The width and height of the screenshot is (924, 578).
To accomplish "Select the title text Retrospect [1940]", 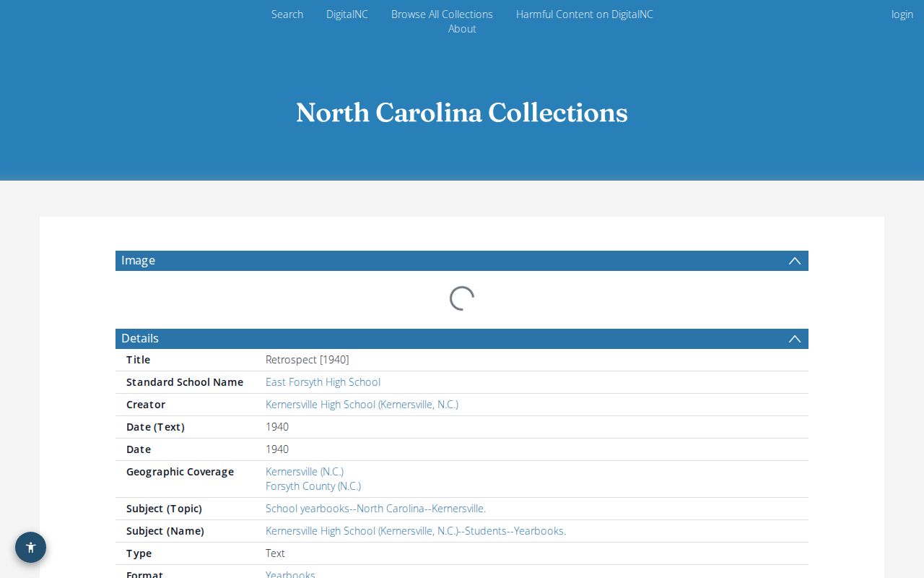I will 308,360.
